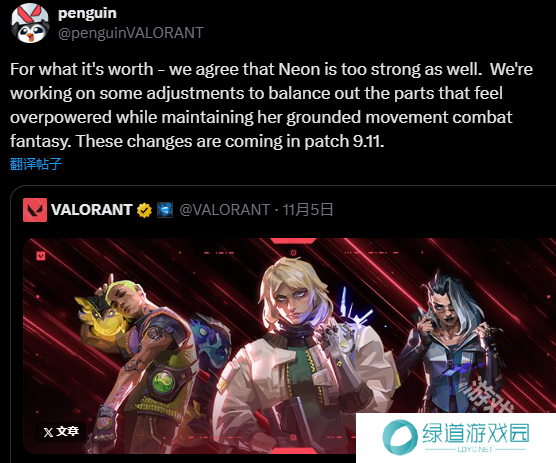Click the tweet text about Neon
This screenshot has width=556, height=463.
(x=271, y=105)
